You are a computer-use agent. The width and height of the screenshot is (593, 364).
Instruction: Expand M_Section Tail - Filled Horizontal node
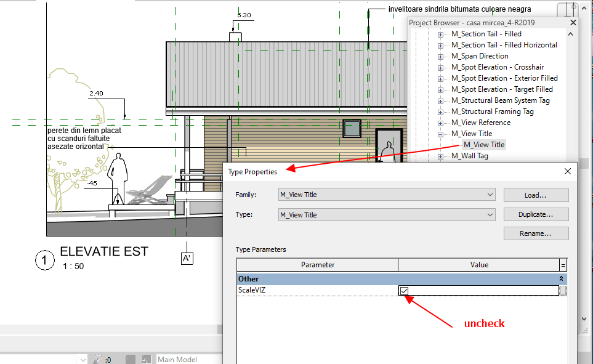440,46
